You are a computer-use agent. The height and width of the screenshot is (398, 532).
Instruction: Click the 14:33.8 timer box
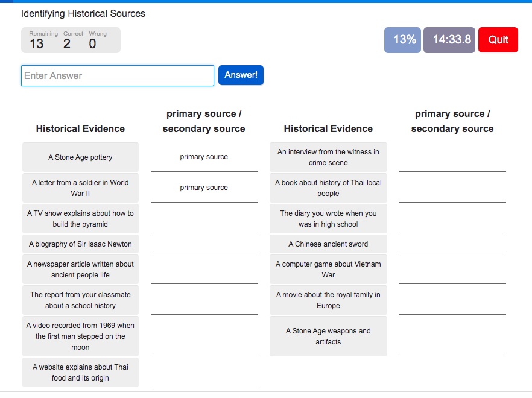pos(449,40)
